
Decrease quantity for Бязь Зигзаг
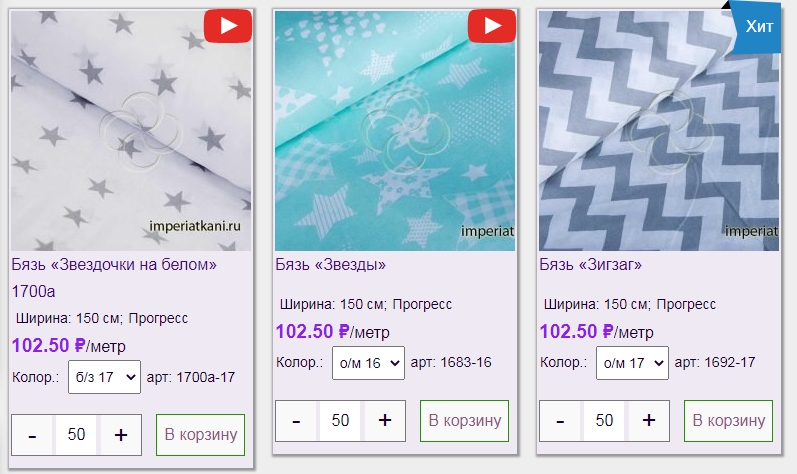(x=560, y=421)
